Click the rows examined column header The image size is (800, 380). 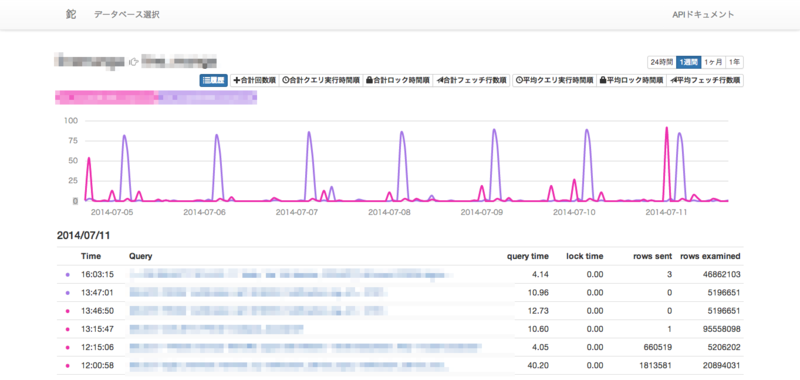[x=710, y=256]
